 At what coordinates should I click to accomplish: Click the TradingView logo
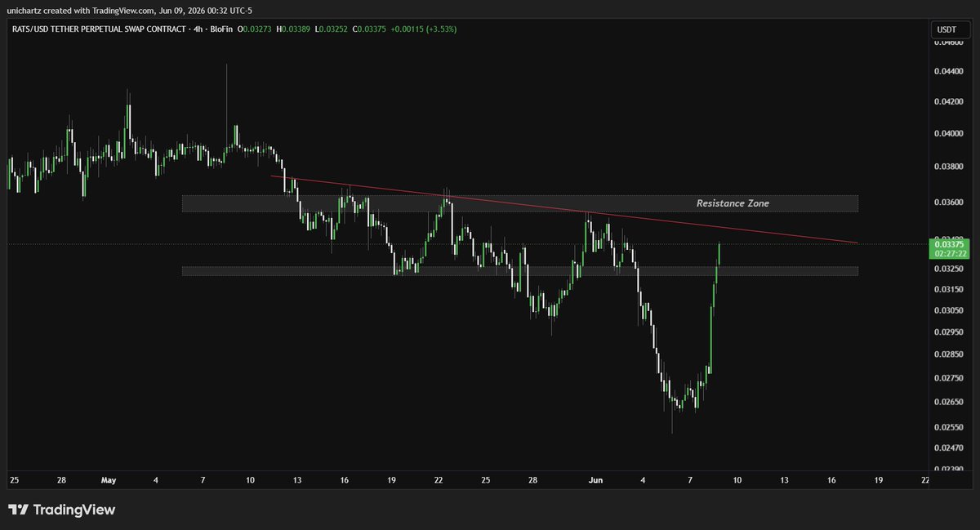coord(61,510)
